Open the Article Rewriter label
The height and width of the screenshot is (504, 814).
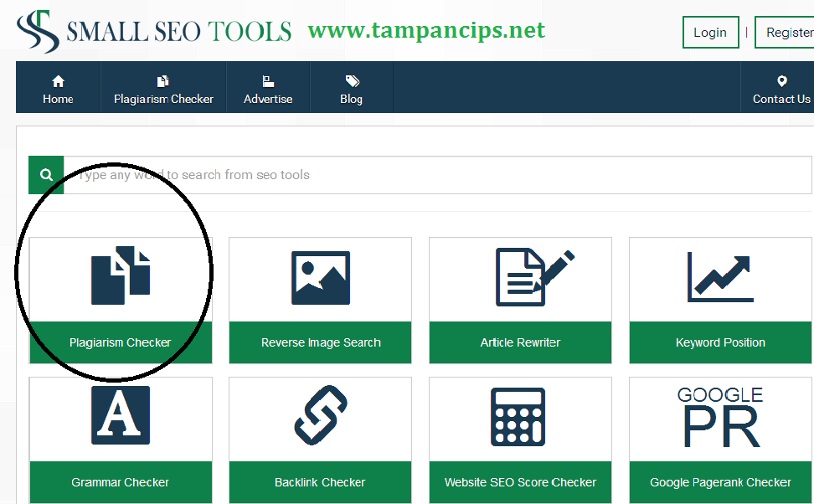(520, 342)
